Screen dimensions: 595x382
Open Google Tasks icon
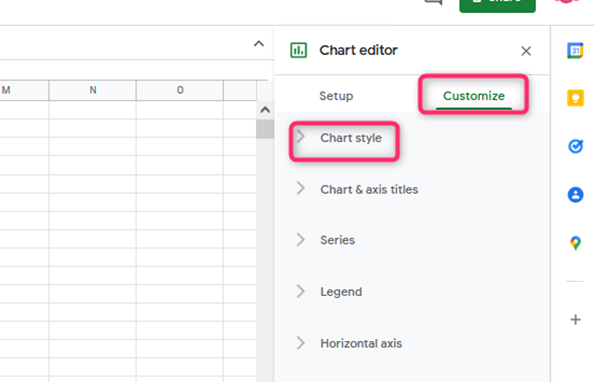point(575,146)
